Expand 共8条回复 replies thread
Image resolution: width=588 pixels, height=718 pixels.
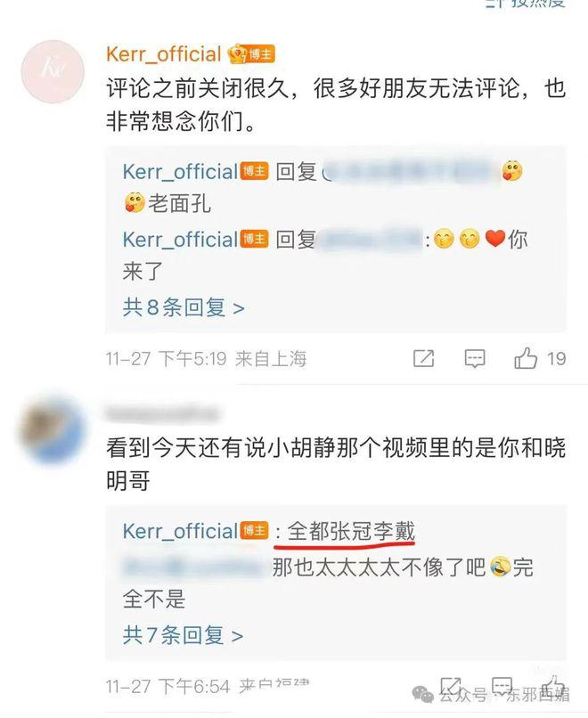(x=184, y=307)
